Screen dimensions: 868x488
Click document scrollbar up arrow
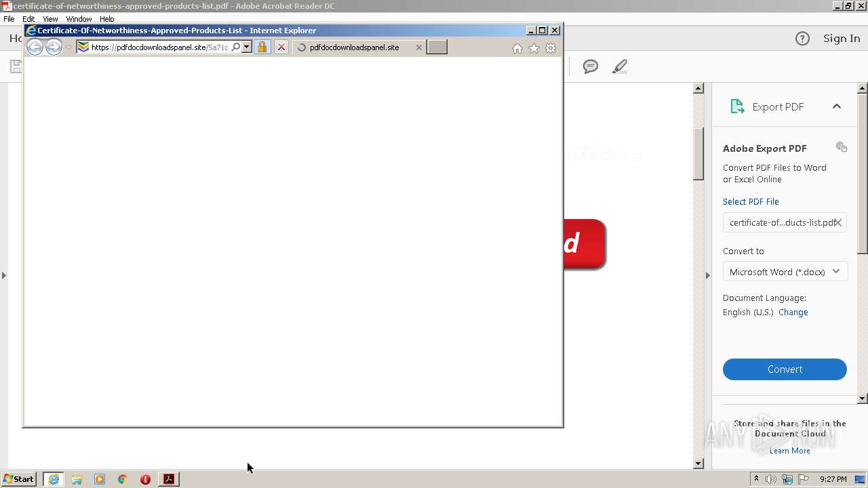tap(698, 88)
